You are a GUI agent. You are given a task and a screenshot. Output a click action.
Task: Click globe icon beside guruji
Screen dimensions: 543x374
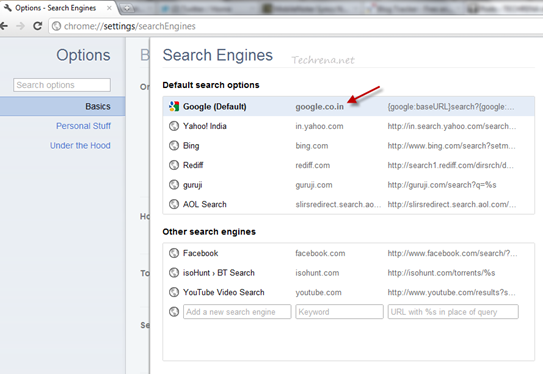(x=174, y=185)
